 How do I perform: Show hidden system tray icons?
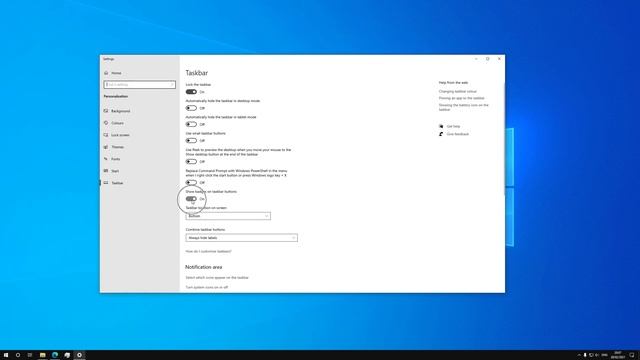579,355
